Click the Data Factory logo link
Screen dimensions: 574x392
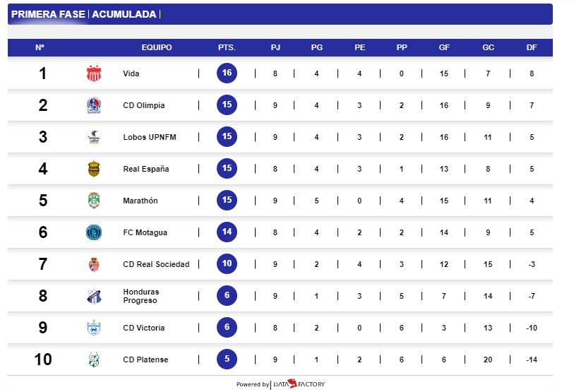[x=299, y=384]
